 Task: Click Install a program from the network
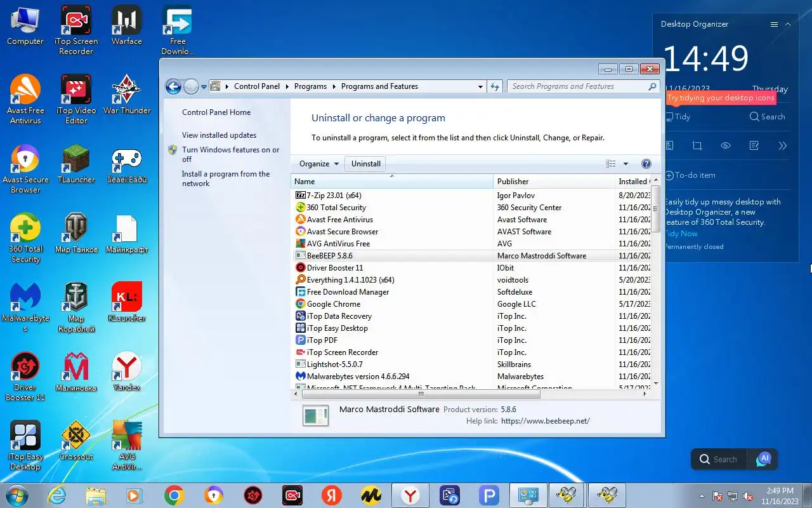(226, 178)
